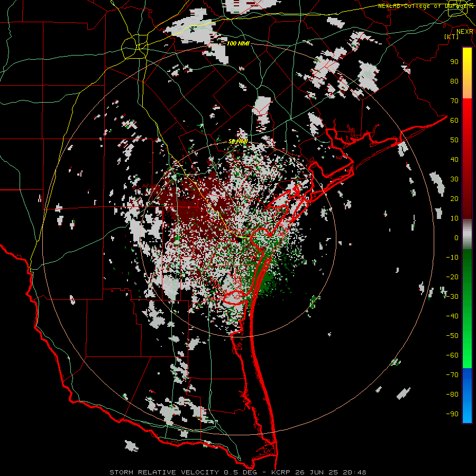Click the light blue segment near -90
Screen dimensions: 476x476
[x=467, y=414]
